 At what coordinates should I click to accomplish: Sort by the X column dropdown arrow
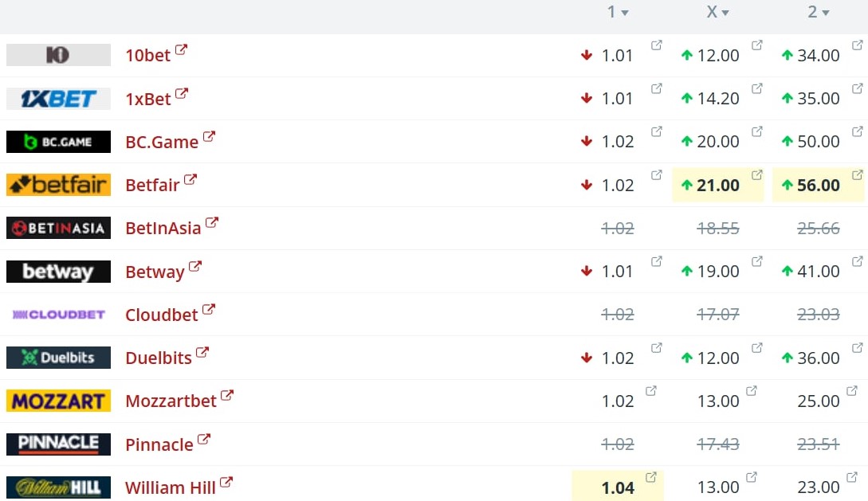click(725, 13)
